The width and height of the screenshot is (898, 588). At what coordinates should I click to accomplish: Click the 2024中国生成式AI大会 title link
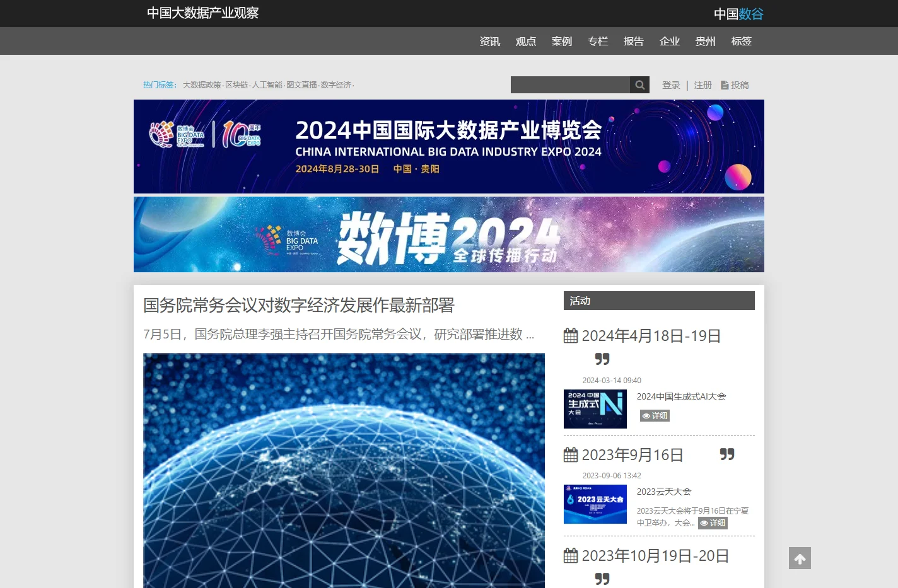681,396
